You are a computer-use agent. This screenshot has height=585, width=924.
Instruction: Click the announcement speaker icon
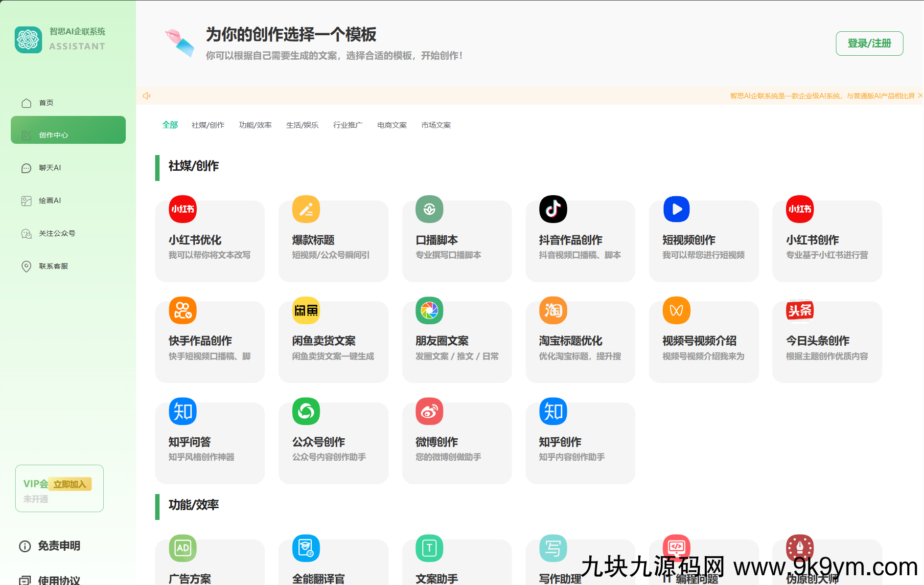click(x=146, y=96)
